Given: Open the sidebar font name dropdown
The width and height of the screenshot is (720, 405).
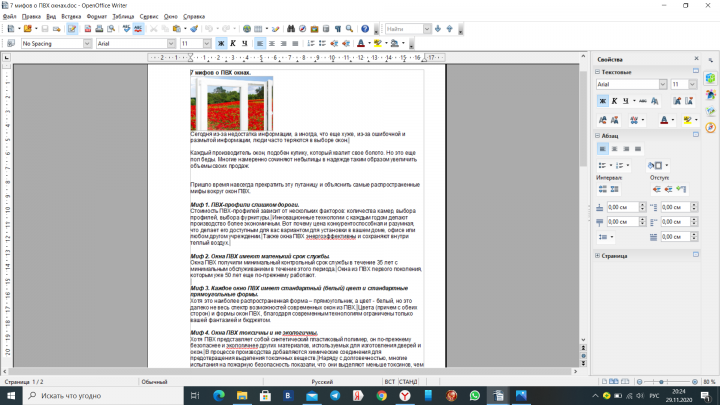Looking at the screenshot, I should 663,84.
